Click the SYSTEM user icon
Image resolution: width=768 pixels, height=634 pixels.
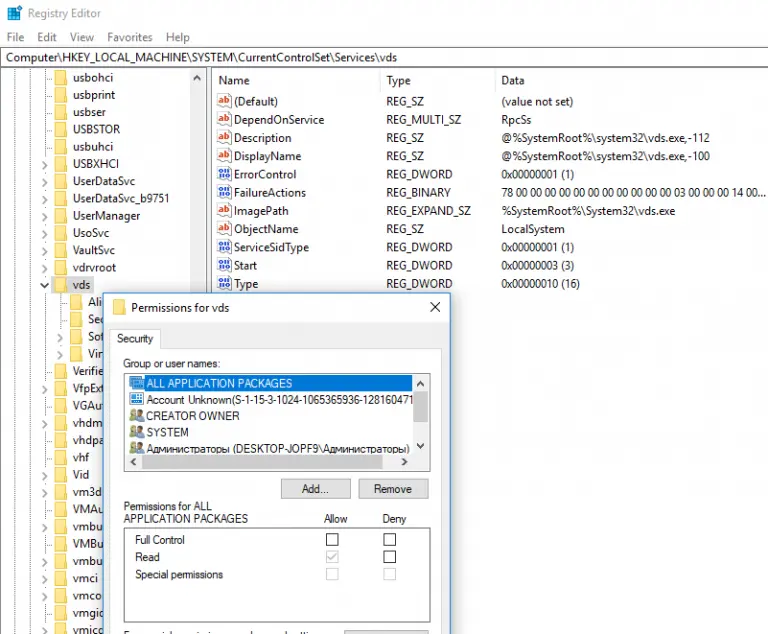(137, 432)
